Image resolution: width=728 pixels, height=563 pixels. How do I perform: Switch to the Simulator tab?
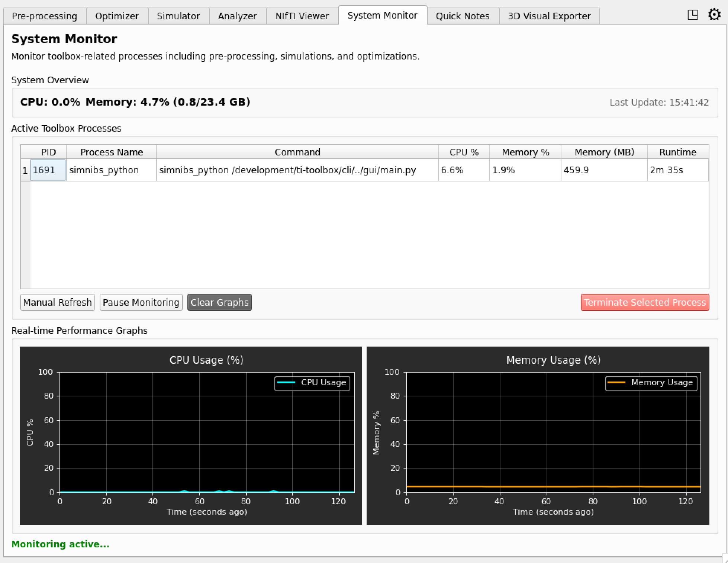pos(178,16)
